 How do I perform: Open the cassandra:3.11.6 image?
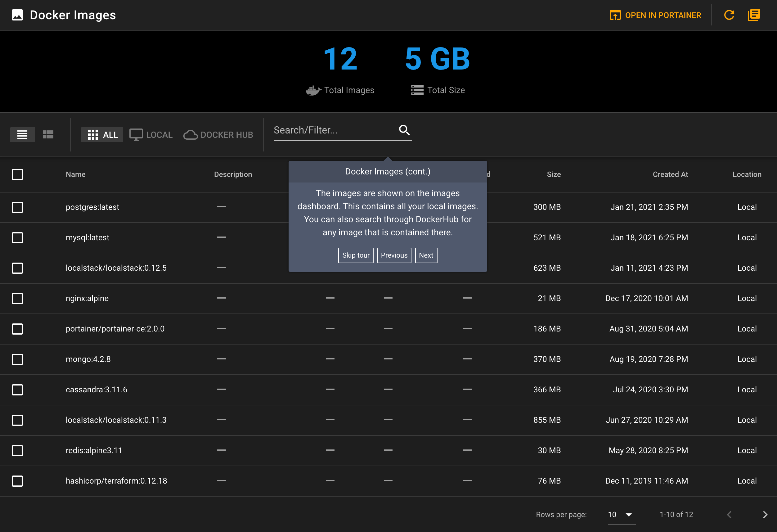96,390
